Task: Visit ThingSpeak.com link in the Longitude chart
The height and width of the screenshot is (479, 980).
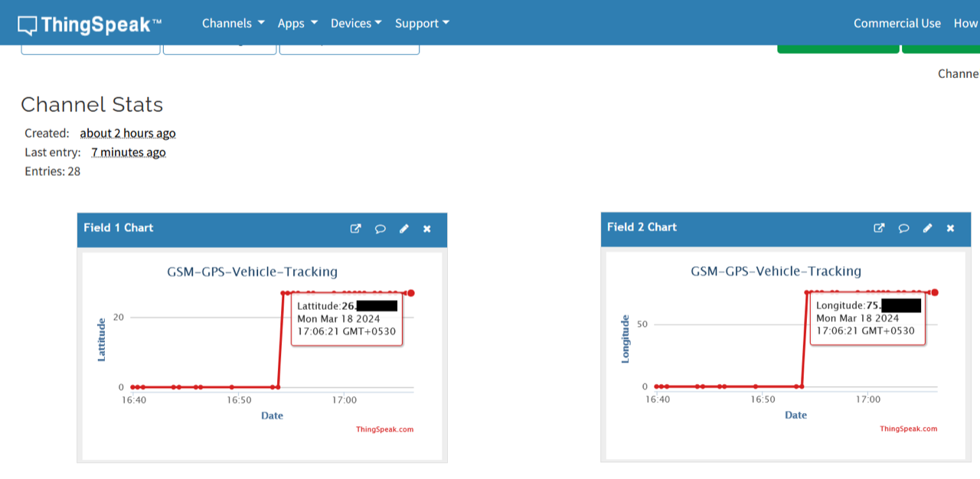Action: 908,428
